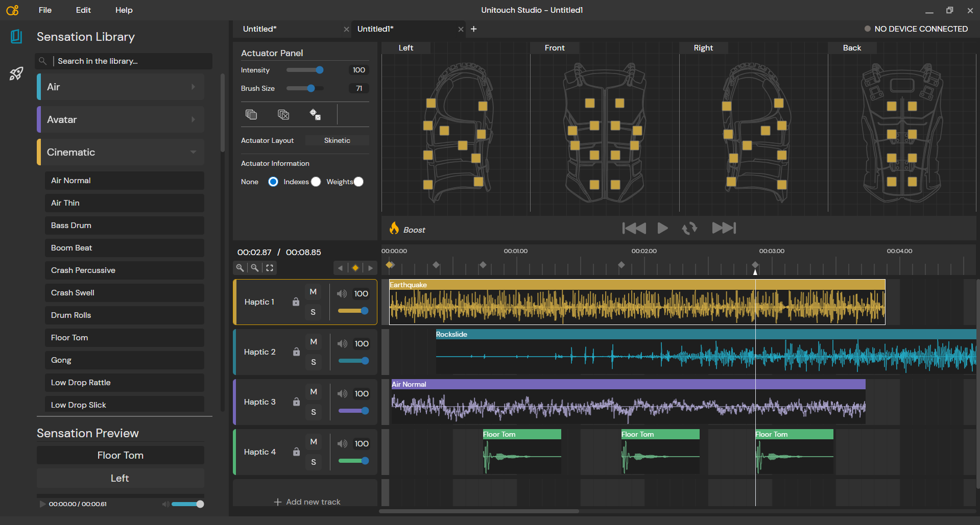Select the Weights radio button
This screenshot has height=525, width=980.
[358, 182]
